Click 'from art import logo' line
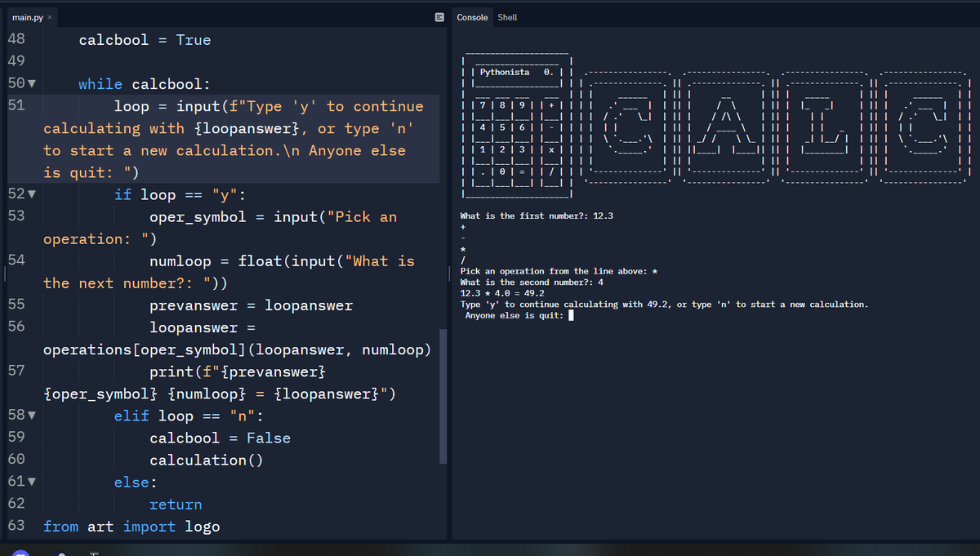This screenshot has width=980, height=556. tap(131, 527)
